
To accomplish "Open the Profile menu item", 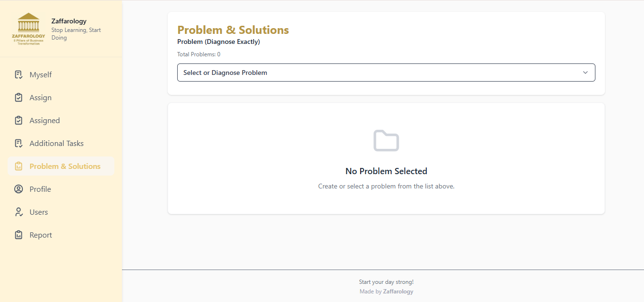I will pos(40,189).
